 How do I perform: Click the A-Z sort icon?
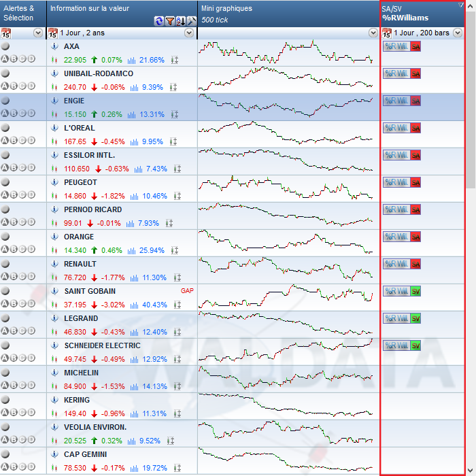[x=181, y=21]
